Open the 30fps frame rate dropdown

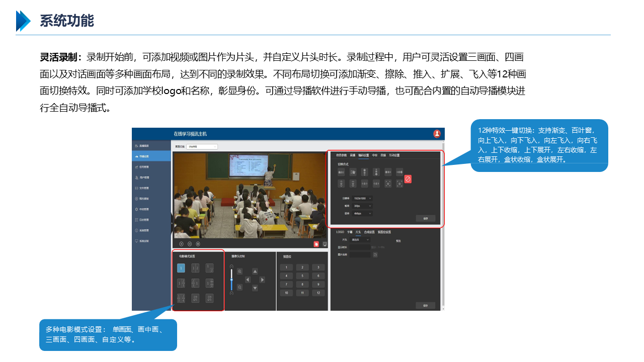click(x=362, y=206)
